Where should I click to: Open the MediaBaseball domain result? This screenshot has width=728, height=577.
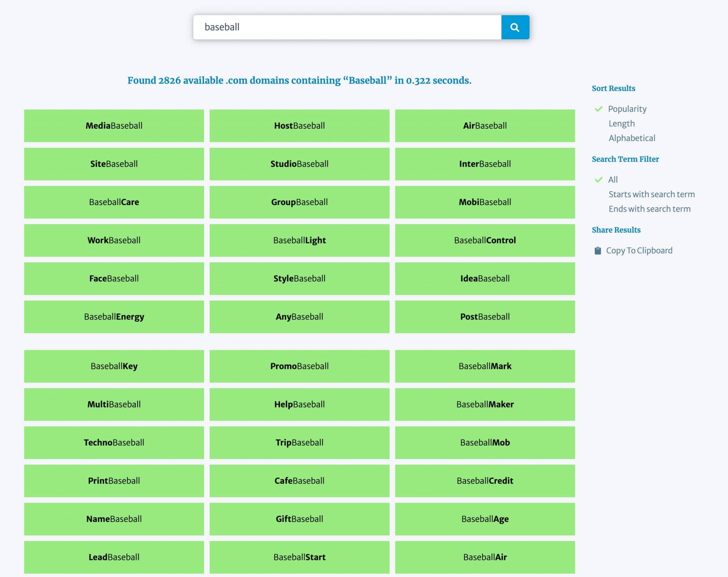point(114,125)
